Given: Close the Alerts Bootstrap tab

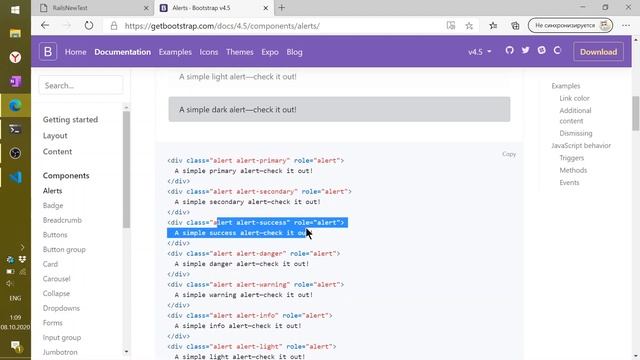Looking at the screenshot, I should (266, 8).
